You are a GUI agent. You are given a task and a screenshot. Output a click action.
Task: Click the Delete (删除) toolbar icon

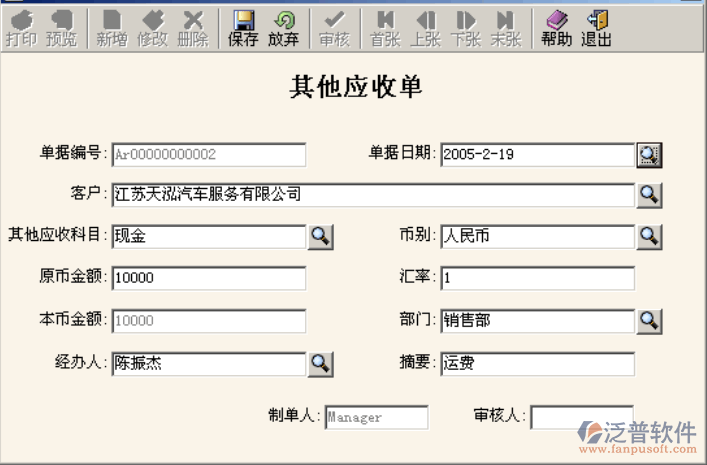click(x=193, y=29)
